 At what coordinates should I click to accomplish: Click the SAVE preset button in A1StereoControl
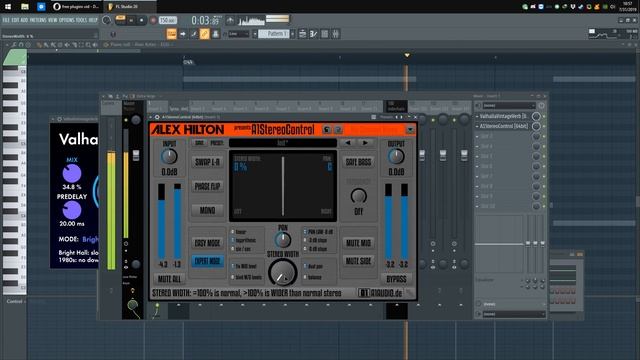(x=199, y=143)
